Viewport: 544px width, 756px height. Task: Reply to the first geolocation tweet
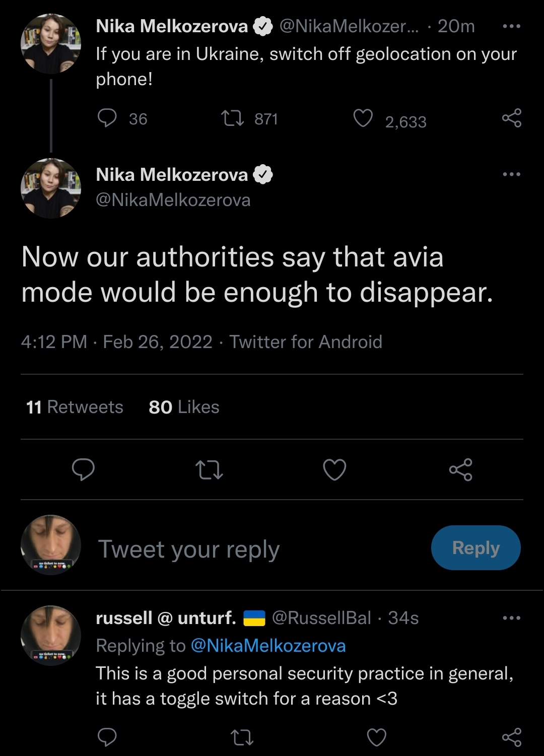(x=107, y=118)
